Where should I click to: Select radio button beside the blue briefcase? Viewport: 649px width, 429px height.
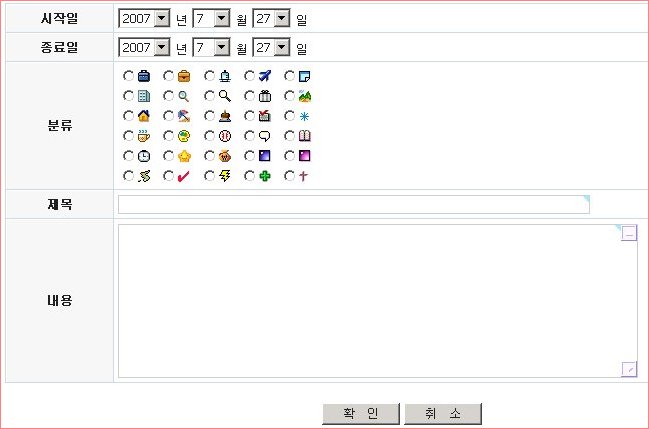point(129,76)
